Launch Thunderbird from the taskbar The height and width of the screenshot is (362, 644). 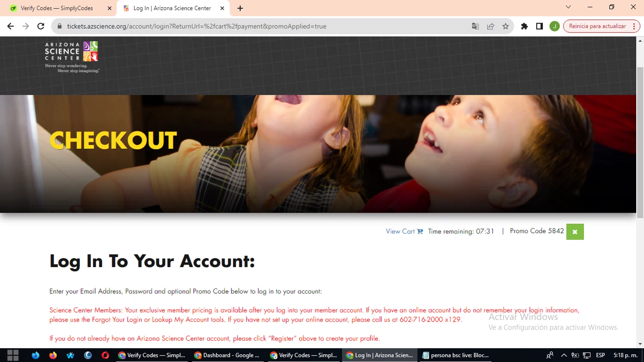coord(36,355)
